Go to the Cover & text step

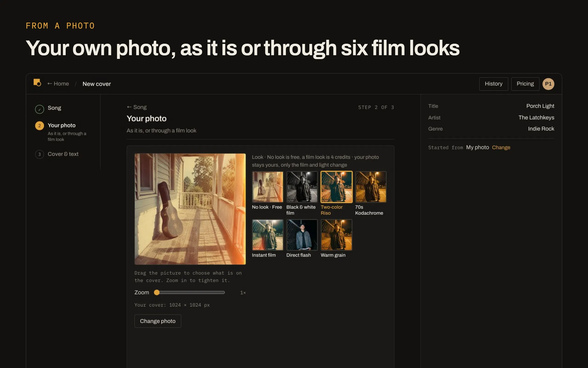click(x=63, y=154)
